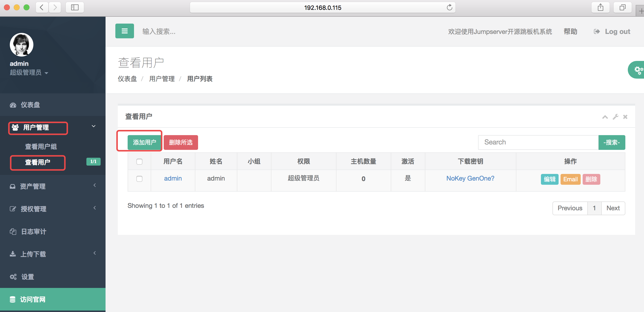Focus the Search input field
This screenshot has height=312, width=644.
click(x=538, y=142)
